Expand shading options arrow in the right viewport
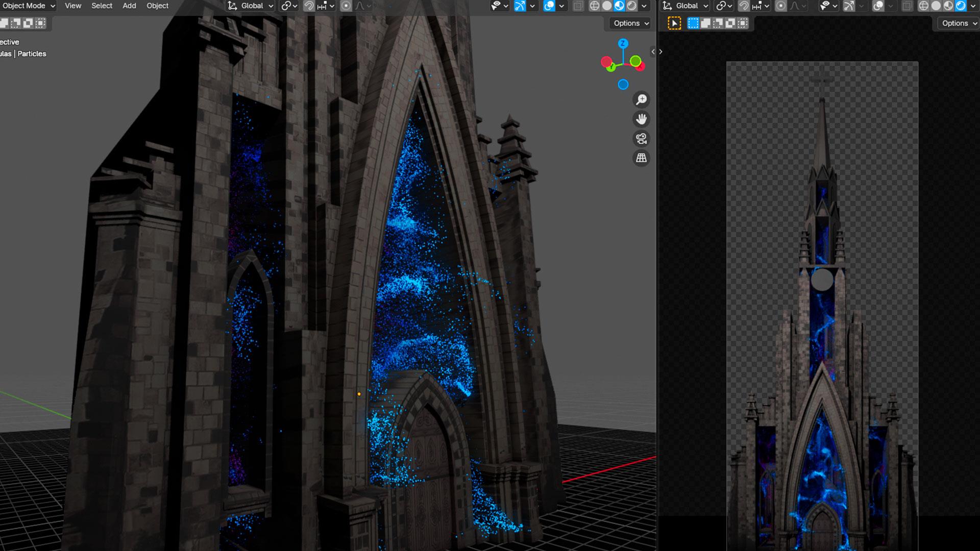Screen dimensions: 980x551 (x=974, y=6)
